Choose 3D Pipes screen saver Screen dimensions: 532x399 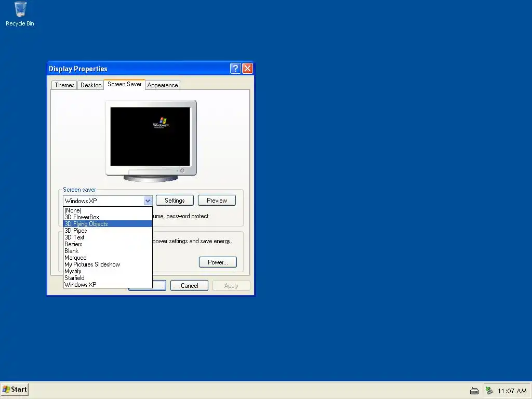pyautogui.click(x=108, y=231)
